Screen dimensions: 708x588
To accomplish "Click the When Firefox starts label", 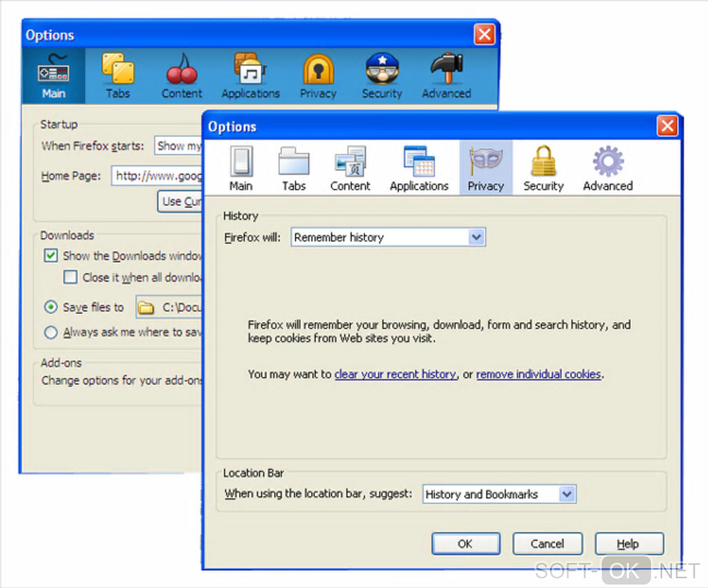I will coord(92,146).
